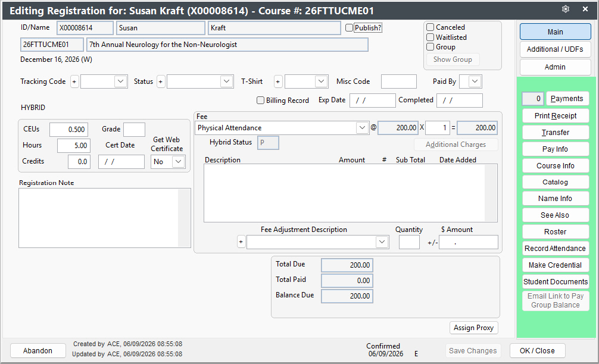
Task: Open Name Info
Action: coord(556,199)
